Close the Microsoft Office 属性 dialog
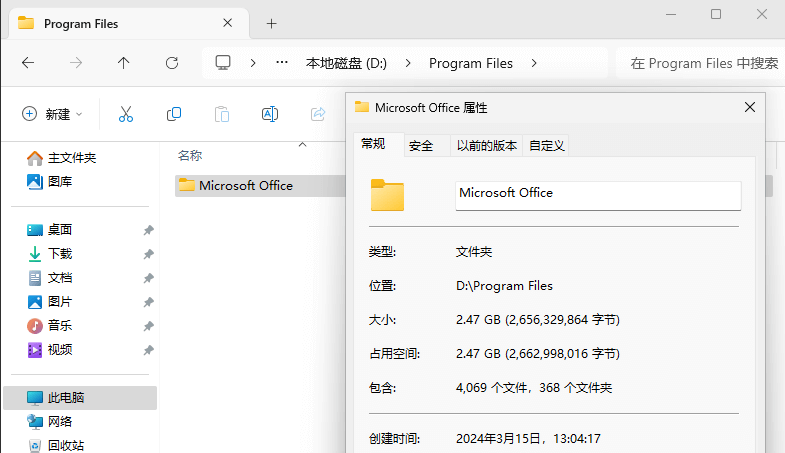This screenshot has width=785, height=453. point(749,107)
